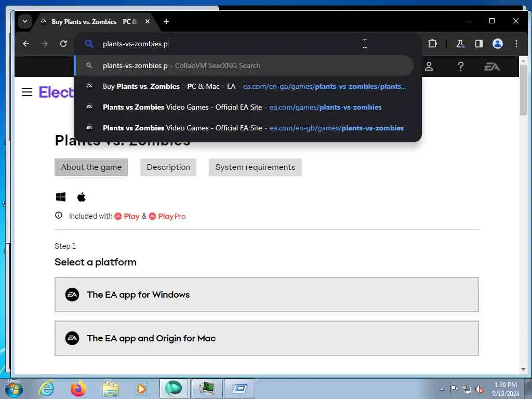Select the System requirements tab
The height and width of the screenshot is (399, 532).
[255, 167]
